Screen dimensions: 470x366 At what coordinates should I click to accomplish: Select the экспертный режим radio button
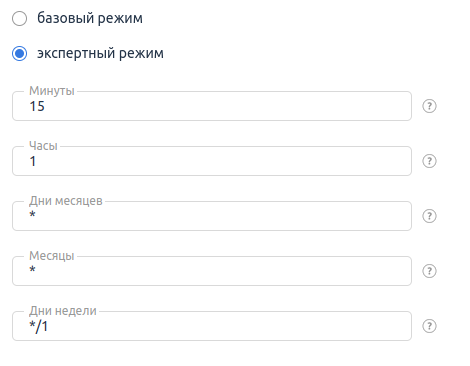click(19, 53)
